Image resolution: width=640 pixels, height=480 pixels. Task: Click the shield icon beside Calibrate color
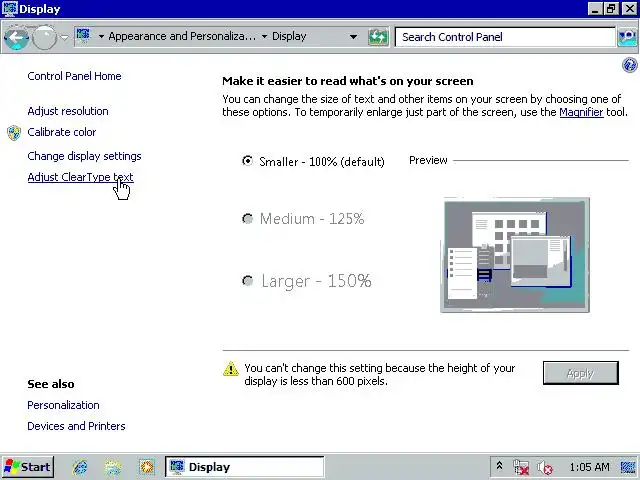click(14, 133)
